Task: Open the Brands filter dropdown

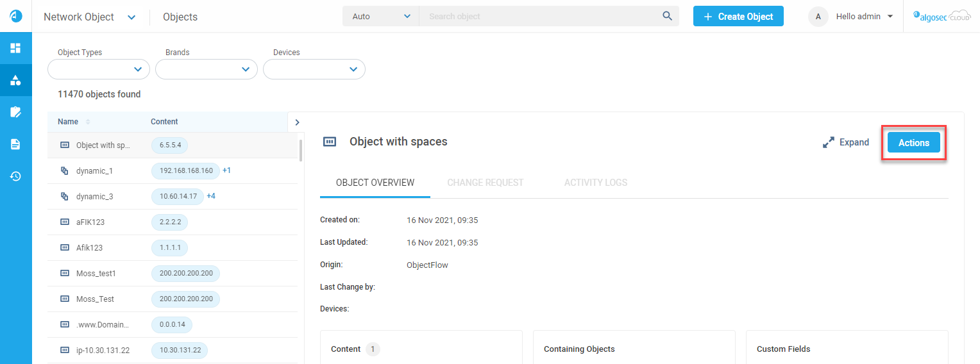Action: tap(207, 69)
